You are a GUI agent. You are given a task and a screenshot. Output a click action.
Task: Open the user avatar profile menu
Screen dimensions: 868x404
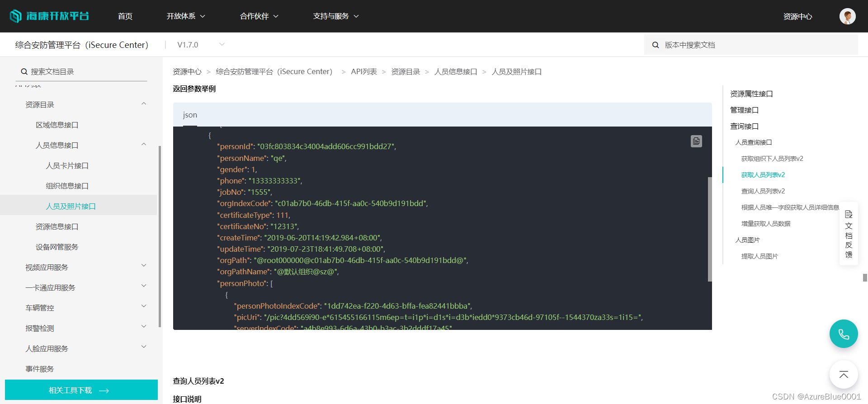(847, 16)
